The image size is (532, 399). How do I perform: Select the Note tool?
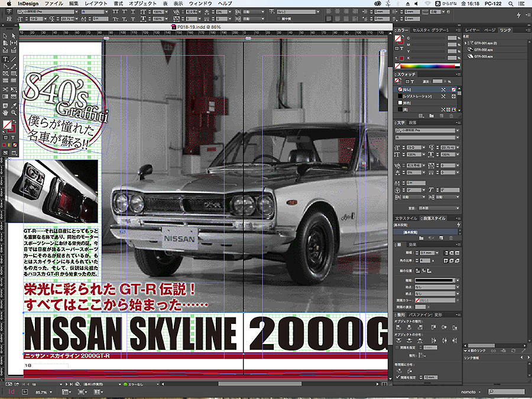click(5, 106)
